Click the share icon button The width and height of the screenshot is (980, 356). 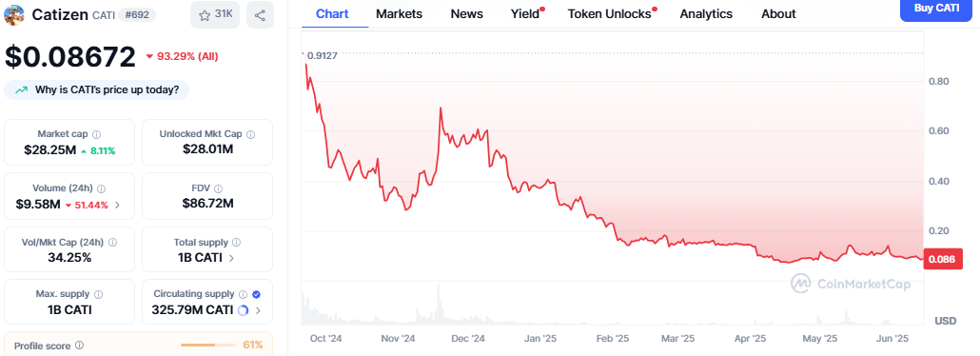[260, 15]
